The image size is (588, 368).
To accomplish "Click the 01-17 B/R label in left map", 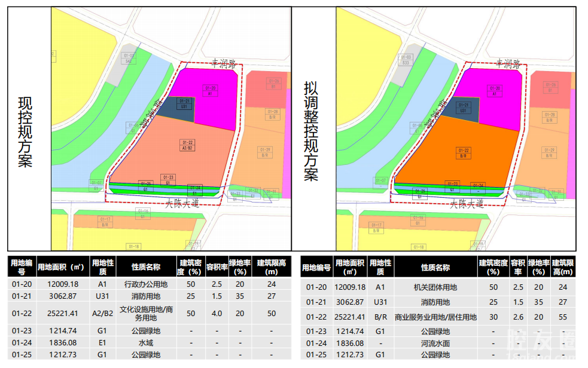I will pos(106,223).
